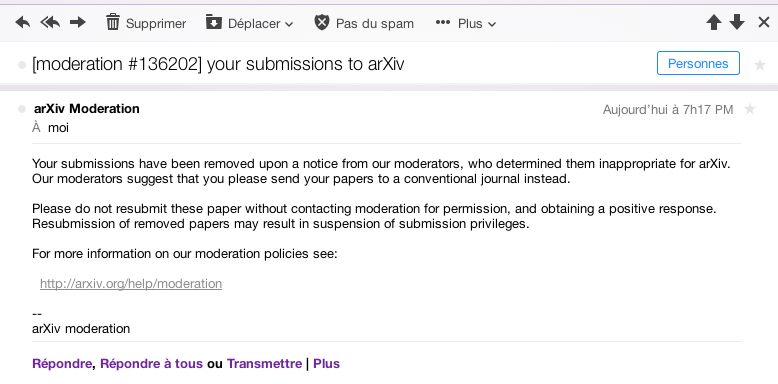Image resolution: width=778 pixels, height=384 pixels.
Task: Go to previous message with up arrow
Action: click(x=713, y=22)
